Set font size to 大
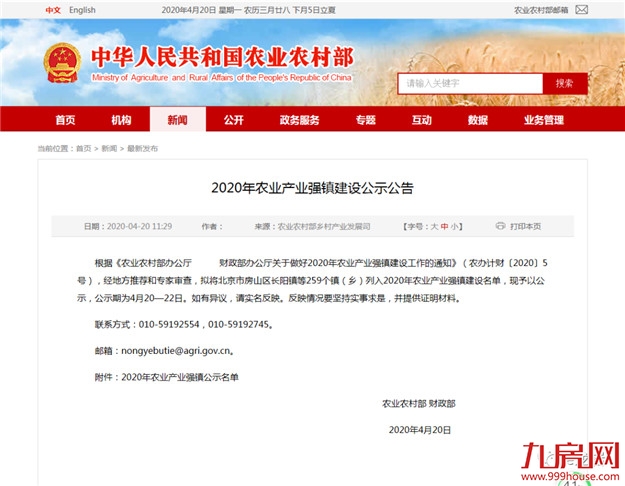625x486 pixels. 434,226
